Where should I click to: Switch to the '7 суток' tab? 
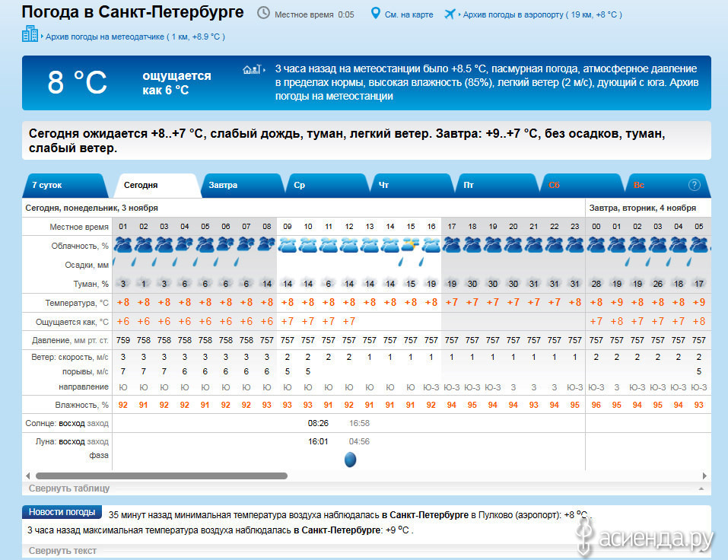click(47, 185)
